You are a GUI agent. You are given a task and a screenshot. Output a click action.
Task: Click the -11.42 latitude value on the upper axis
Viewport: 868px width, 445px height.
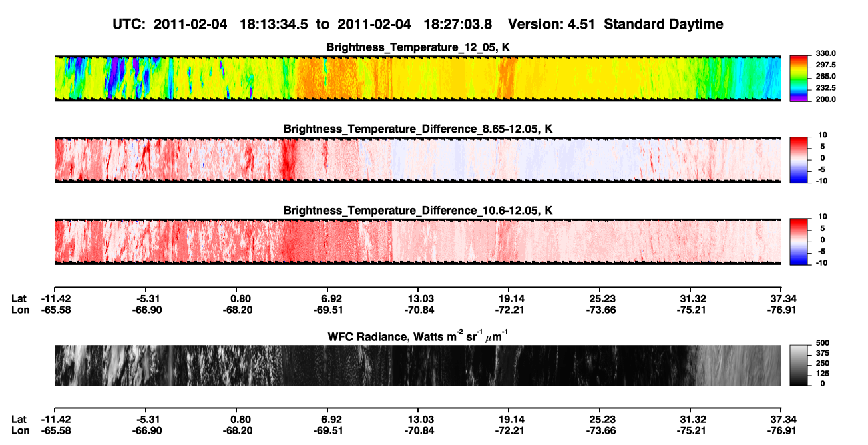(56, 298)
